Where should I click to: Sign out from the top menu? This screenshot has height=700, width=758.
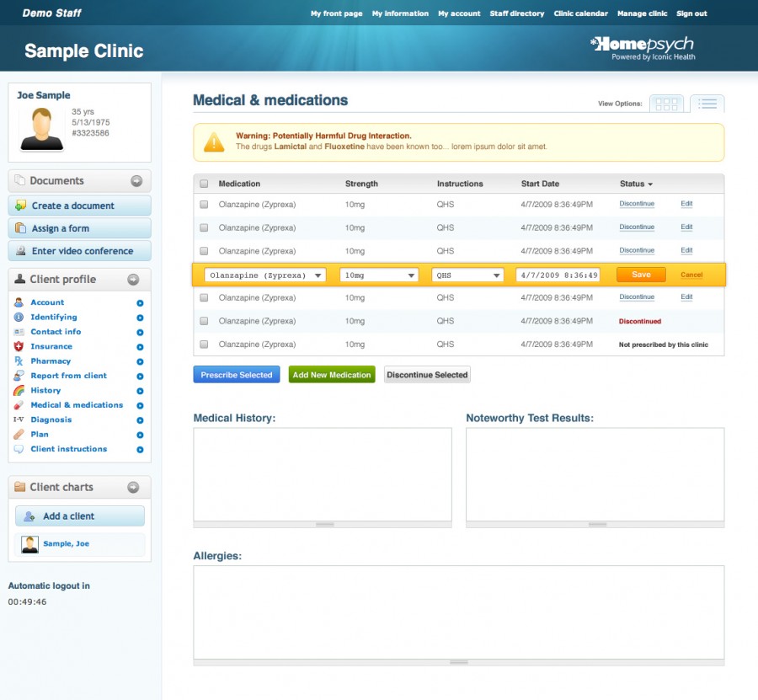point(691,13)
